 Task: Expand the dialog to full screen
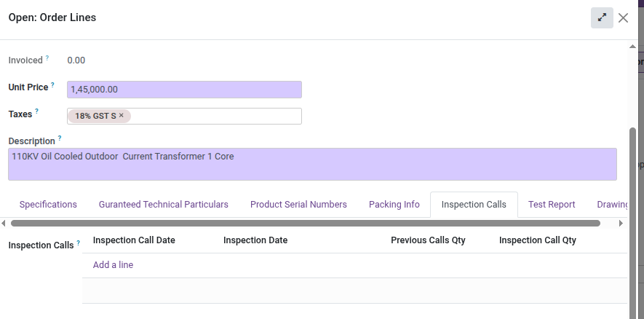602,18
